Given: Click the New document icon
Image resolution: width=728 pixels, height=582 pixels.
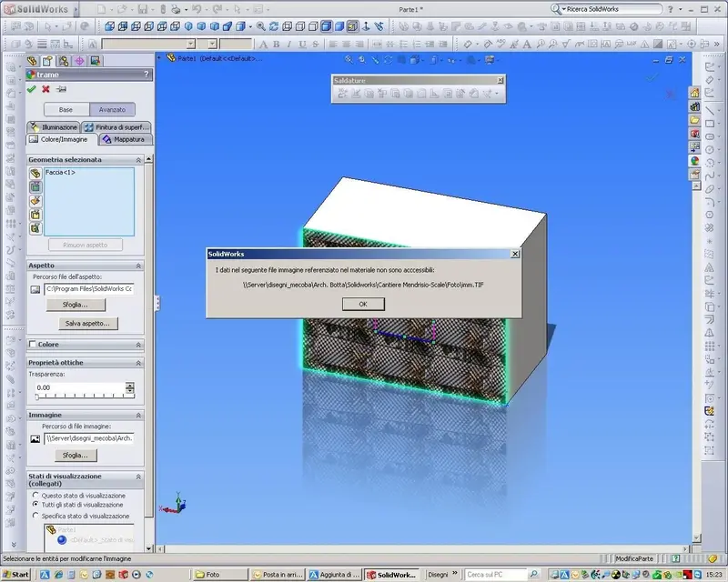Looking at the screenshot, I should [102, 9].
